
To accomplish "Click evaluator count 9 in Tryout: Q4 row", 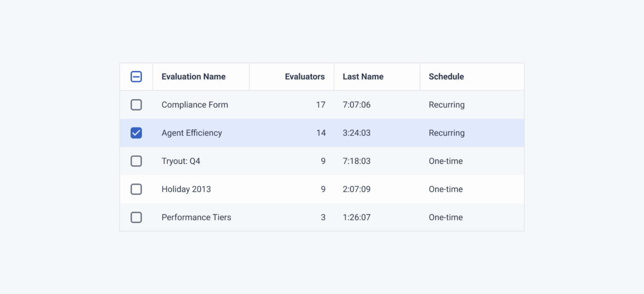I will (323, 161).
